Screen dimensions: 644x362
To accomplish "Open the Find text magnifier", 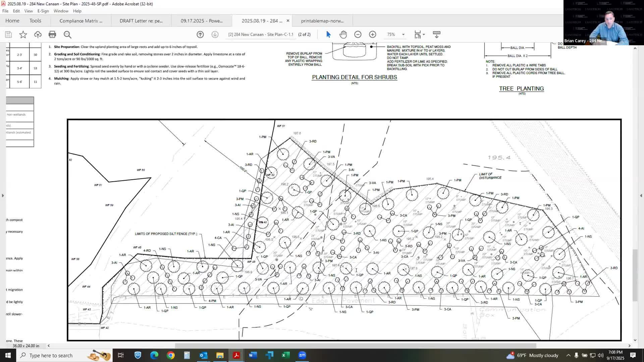I will pos(67,35).
